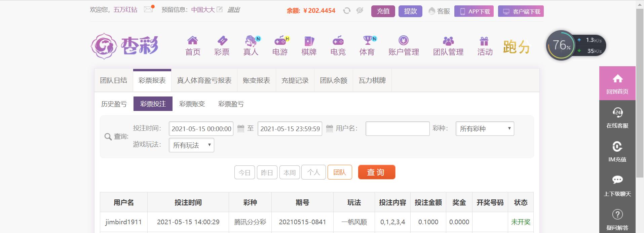Screen dimensions: 644x233
Task: Open APP下载 download button
Action: click(474, 11)
